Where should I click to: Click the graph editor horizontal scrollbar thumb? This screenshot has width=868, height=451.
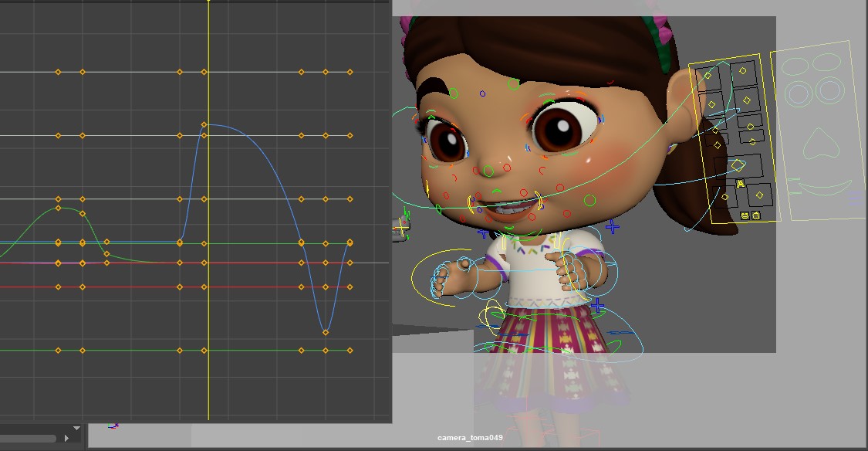(x=28, y=438)
